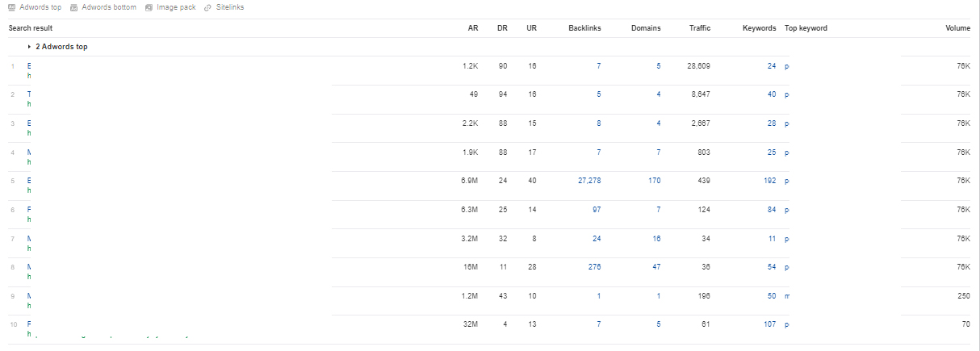
Task: Sort by the Backlinks column header
Action: click(x=584, y=28)
